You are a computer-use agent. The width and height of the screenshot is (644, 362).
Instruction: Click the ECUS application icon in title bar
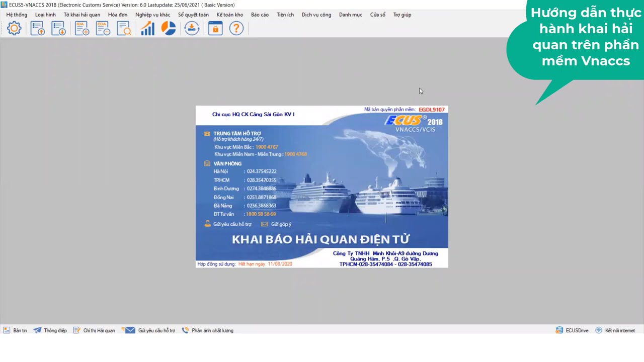point(4,5)
